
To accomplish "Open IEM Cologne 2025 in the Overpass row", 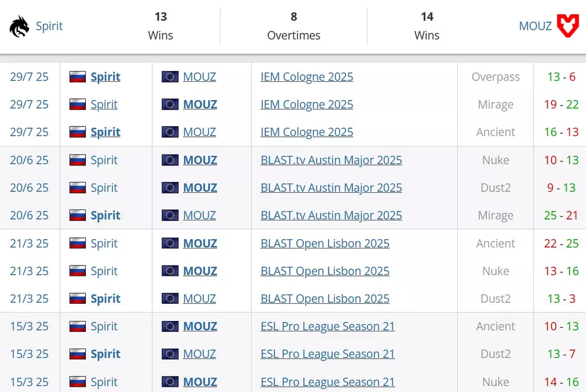I will pyautogui.click(x=307, y=77).
